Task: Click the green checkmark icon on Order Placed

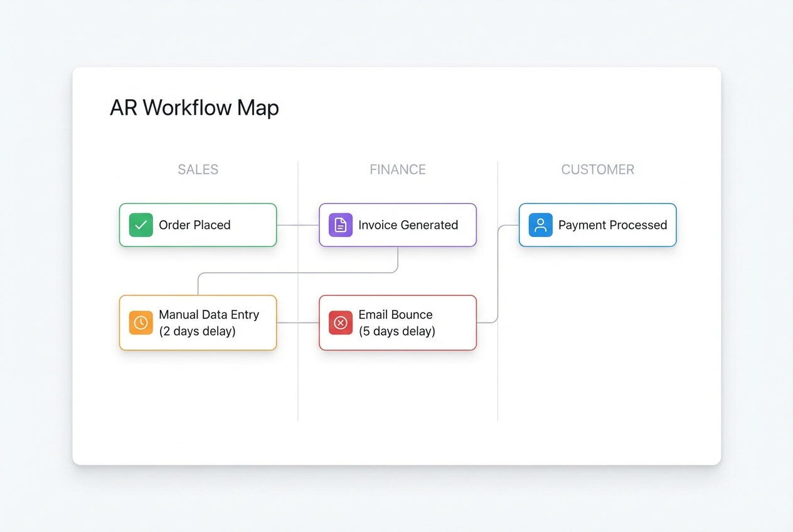Action: tap(141, 225)
